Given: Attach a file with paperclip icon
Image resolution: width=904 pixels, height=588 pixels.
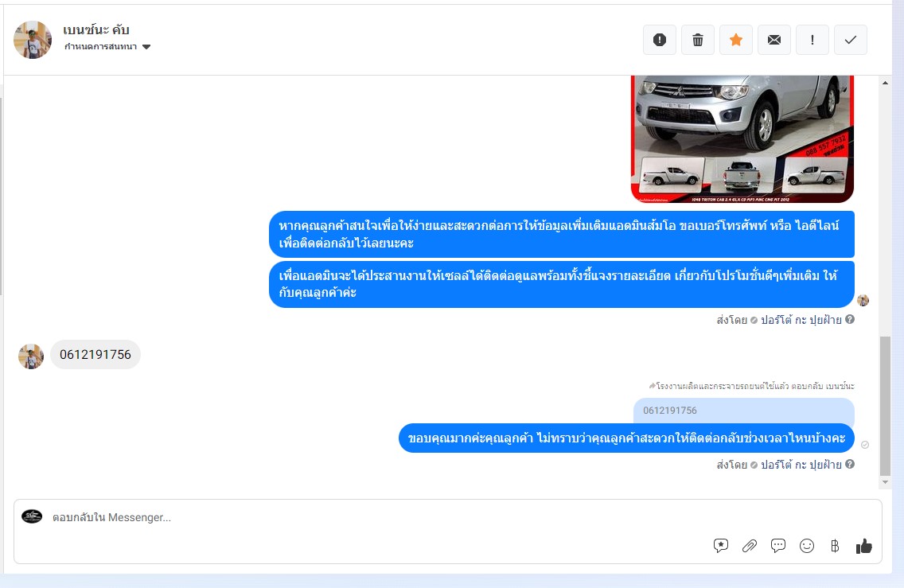Looking at the screenshot, I should (x=750, y=545).
